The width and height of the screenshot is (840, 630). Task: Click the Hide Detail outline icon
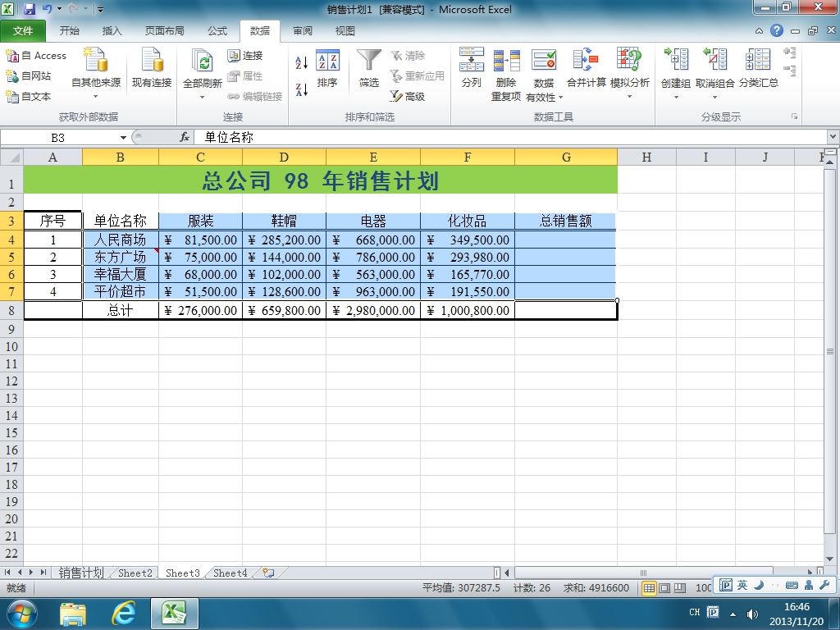[790, 71]
